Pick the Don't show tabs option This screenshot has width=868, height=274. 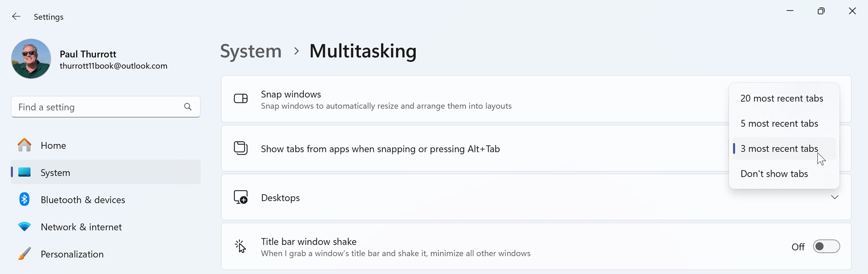(774, 174)
